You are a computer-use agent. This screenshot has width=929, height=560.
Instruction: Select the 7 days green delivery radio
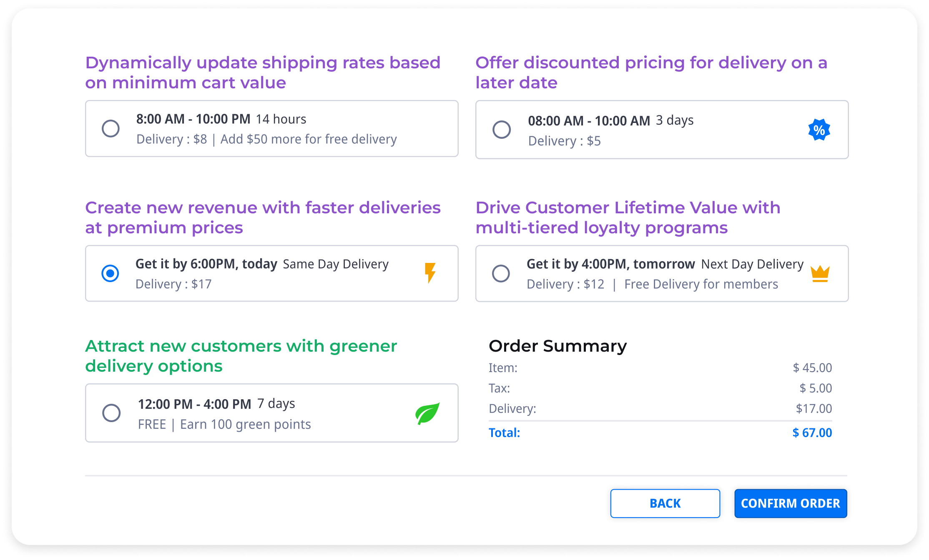(111, 413)
